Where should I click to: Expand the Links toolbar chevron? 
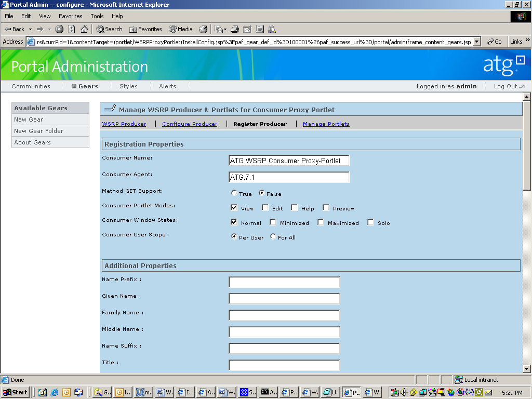(x=528, y=40)
